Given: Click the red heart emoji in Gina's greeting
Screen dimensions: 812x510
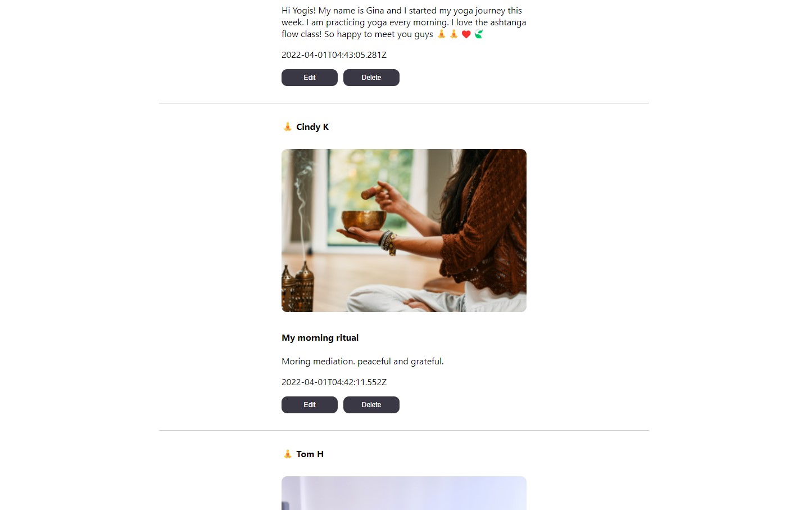Looking at the screenshot, I should pyautogui.click(x=466, y=34).
